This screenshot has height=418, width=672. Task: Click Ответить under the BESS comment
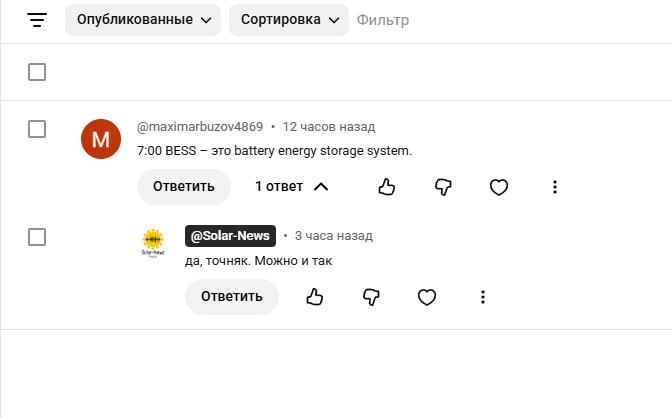click(184, 187)
